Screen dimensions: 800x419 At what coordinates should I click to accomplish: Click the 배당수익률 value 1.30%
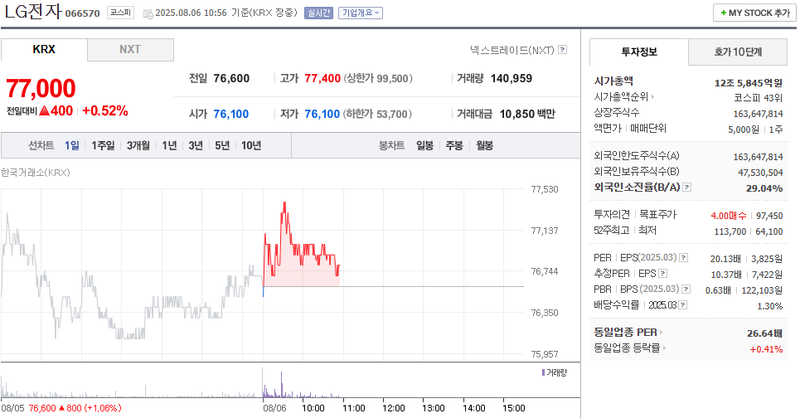pyautogui.click(x=770, y=306)
